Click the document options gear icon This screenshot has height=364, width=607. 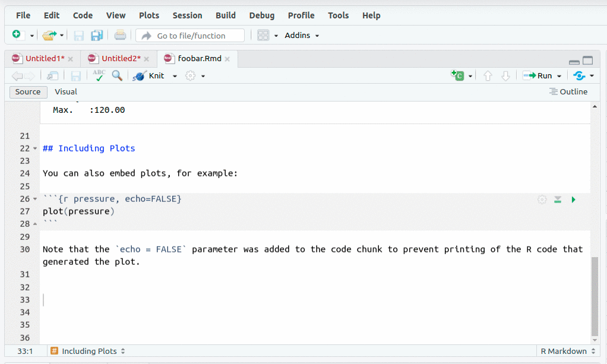point(191,75)
